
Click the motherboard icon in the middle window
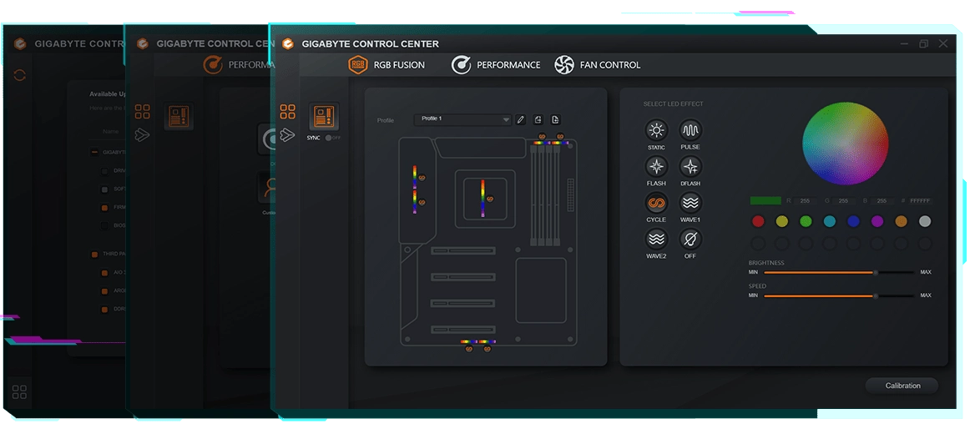click(179, 116)
